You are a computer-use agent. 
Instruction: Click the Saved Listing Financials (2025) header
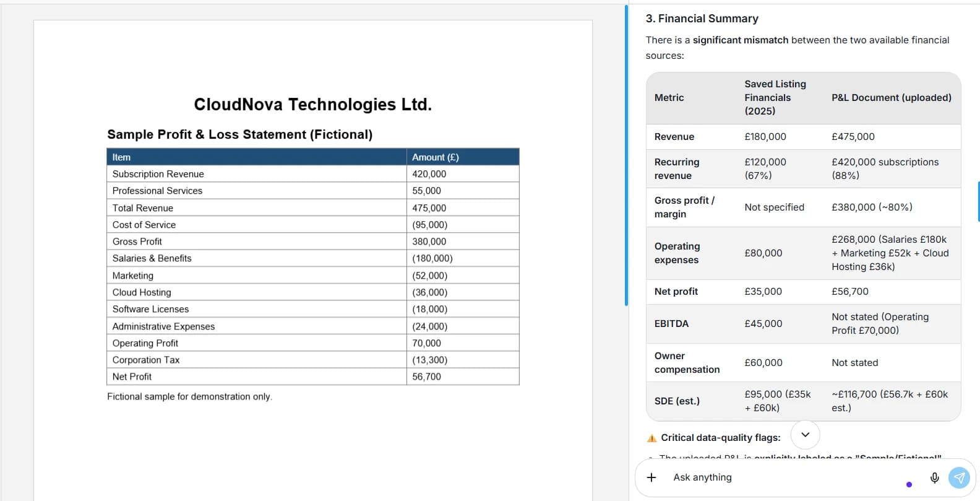775,98
